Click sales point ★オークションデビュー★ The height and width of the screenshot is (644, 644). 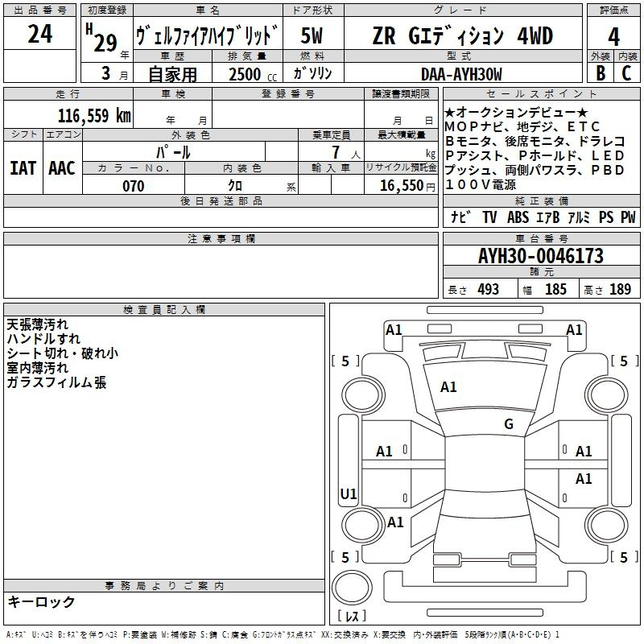click(x=516, y=112)
